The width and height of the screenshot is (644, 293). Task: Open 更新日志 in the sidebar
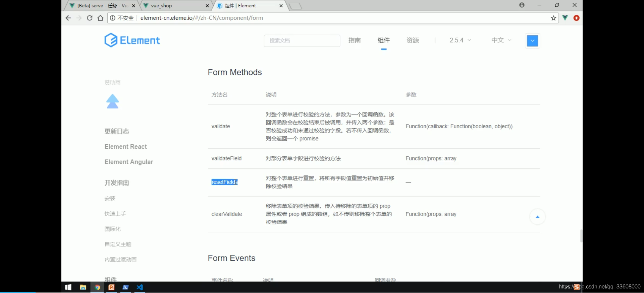click(x=117, y=131)
